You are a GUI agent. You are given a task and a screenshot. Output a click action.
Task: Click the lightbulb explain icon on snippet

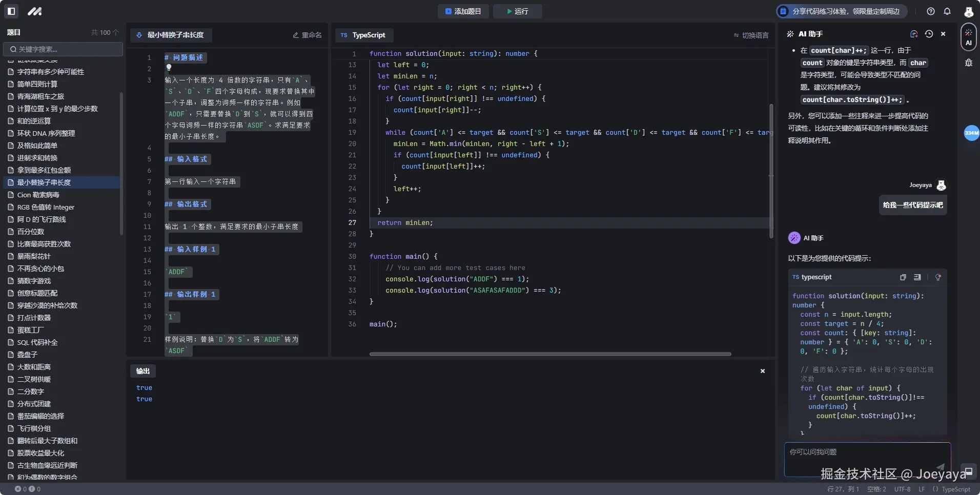point(938,277)
